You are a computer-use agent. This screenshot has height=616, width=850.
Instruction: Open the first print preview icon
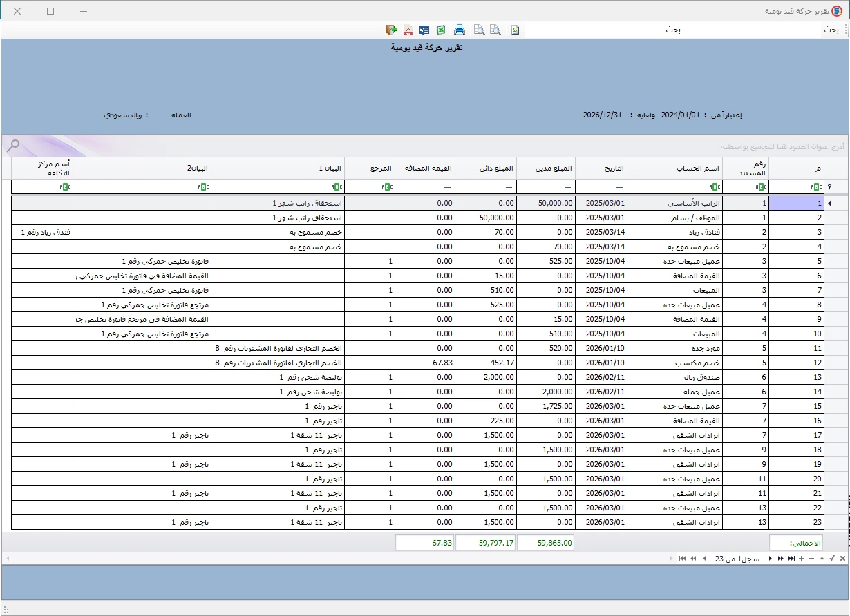479,30
